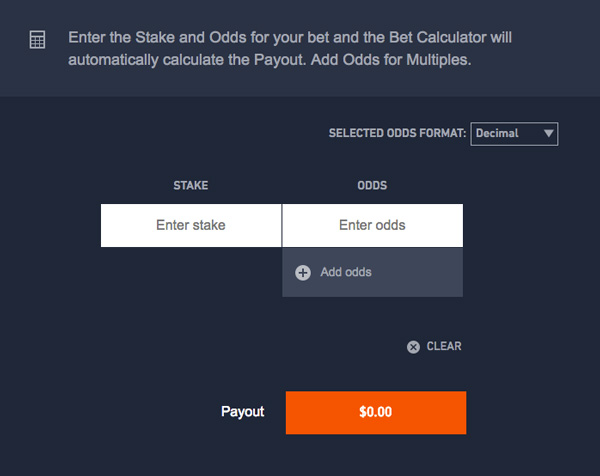Click the dollar amount text in Payout
Viewport: 600px width, 476px height.
click(x=375, y=412)
